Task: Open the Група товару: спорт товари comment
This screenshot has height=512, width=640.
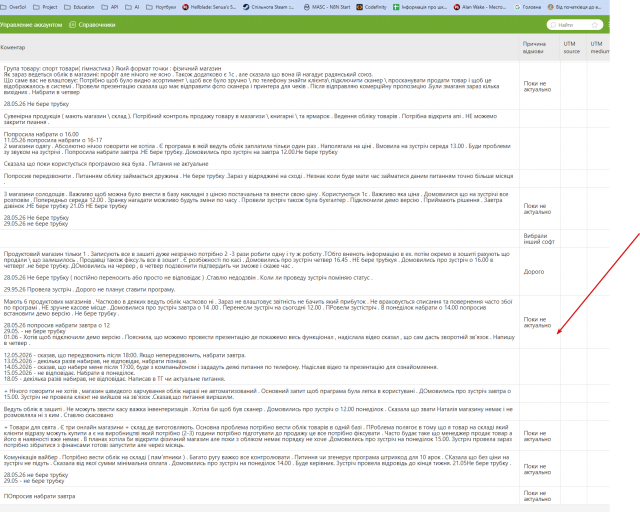Action: coord(260,86)
